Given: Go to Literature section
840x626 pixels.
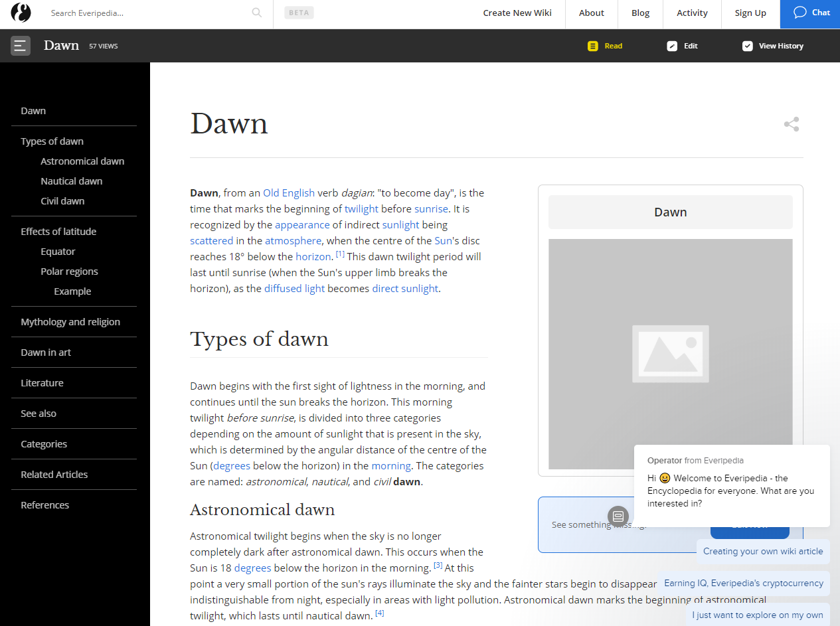Looking at the screenshot, I should [x=42, y=383].
